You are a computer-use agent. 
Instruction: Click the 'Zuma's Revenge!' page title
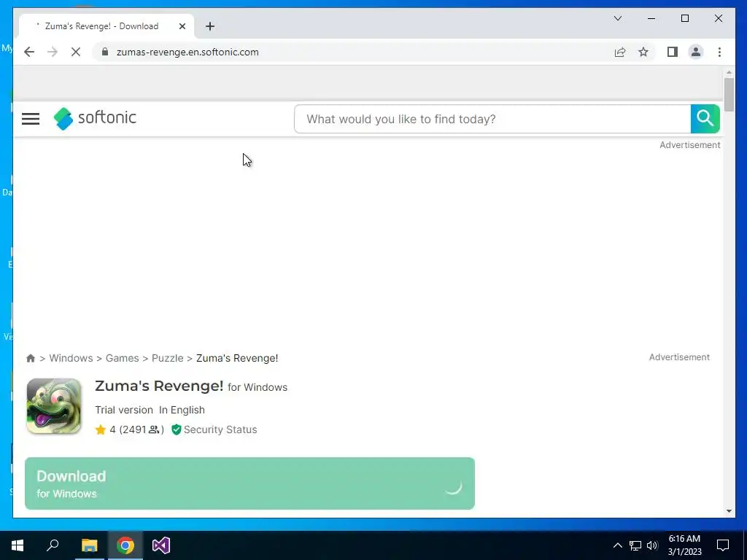(159, 386)
